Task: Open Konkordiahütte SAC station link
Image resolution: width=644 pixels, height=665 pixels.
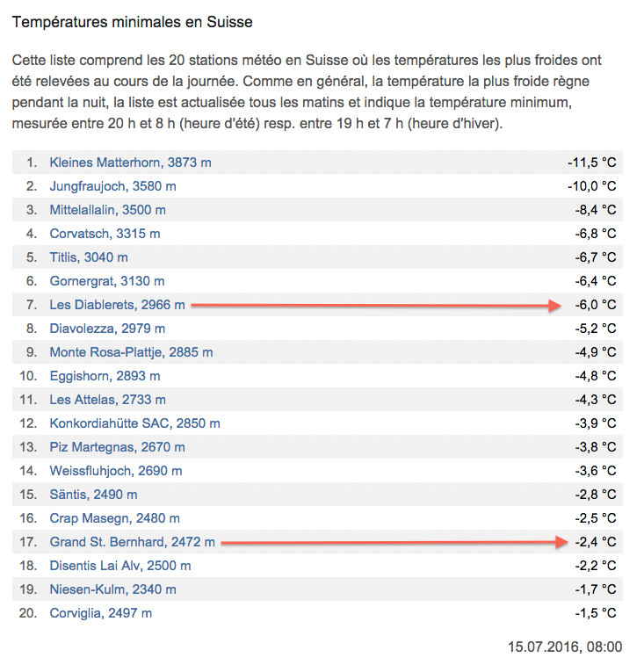Action: [x=135, y=423]
